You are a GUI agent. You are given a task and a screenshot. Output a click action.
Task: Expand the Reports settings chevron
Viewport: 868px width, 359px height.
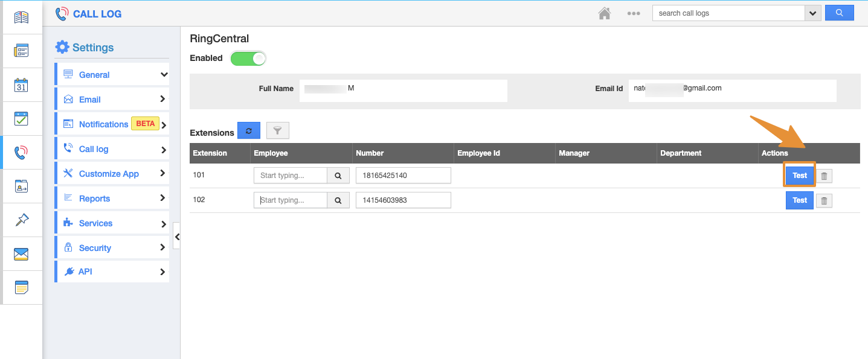point(163,198)
